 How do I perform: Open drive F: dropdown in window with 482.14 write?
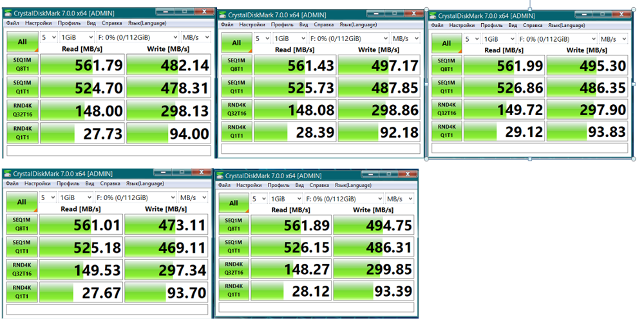pos(138,37)
